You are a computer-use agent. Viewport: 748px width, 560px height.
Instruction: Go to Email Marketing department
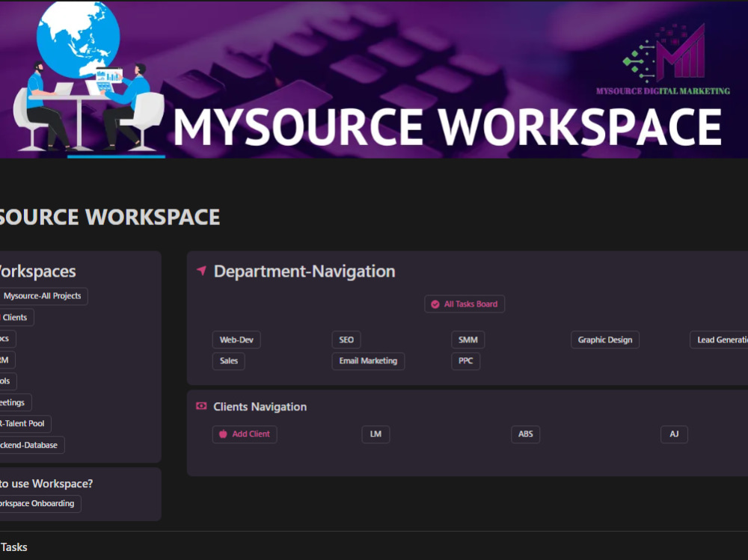coord(368,361)
